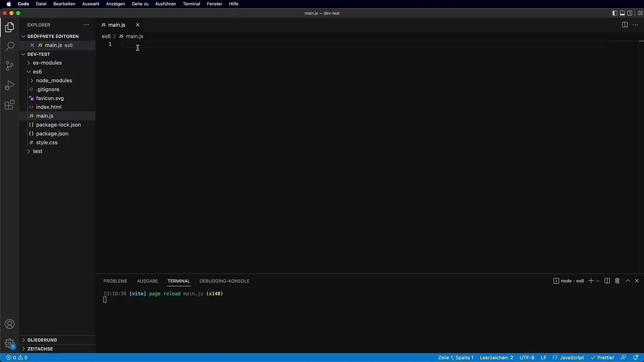This screenshot has height=362, width=644.
Task: Toggle bottom panel layout icon
Action: pyautogui.click(x=622, y=13)
